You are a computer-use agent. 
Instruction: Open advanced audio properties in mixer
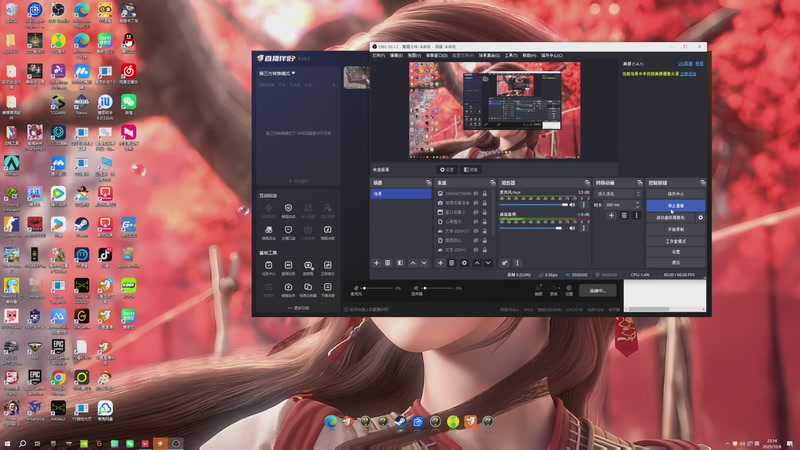[x=505, y=263]
